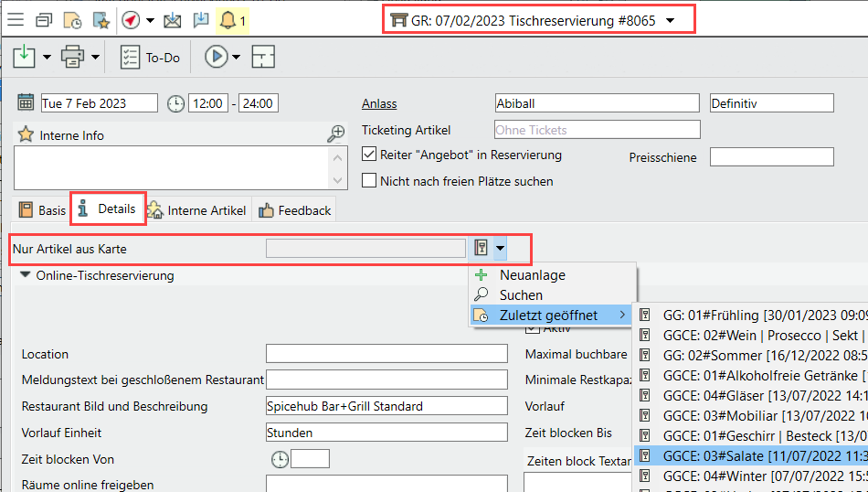Select Neuanlage from the popup menu
This screenshot has height=492, width=868.
(532, 275)
